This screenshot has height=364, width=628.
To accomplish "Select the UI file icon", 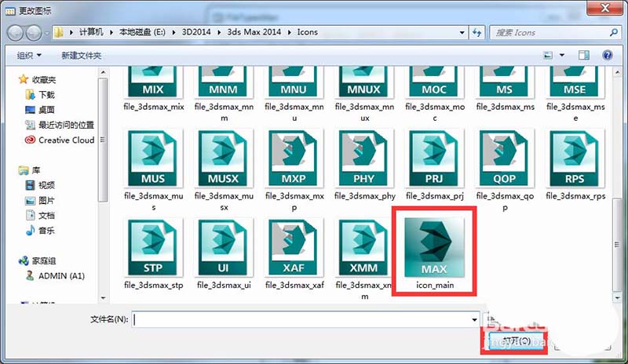I will pyautogui.click(x=224, y=247).
